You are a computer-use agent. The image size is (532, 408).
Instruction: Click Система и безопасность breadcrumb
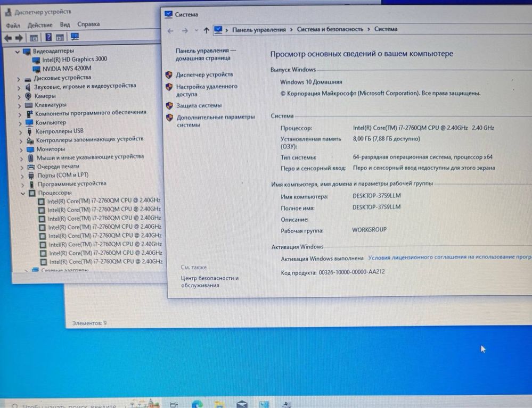330,29
